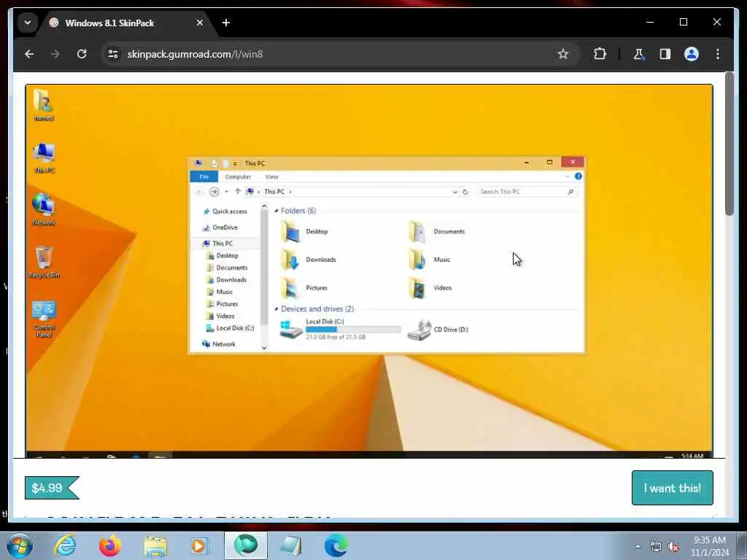This screenshot has width=747, height=560.
Task: Minimize the Chrome window
Action: 650,23
